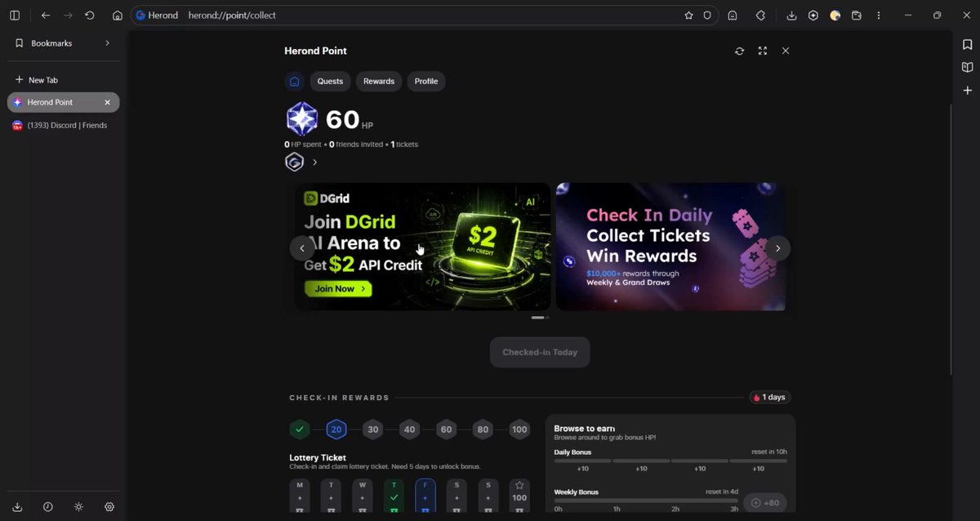Switch to the Rewards tab
Image resolution: width=980 pixels, height=521 pixels.
(x=379, y=81)
